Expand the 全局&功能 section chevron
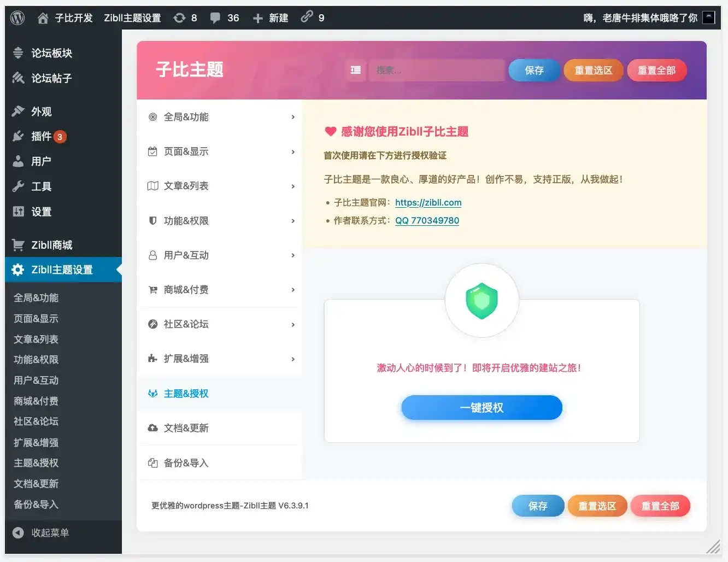The width and height of the screenshot is (728, 562). 293,117
